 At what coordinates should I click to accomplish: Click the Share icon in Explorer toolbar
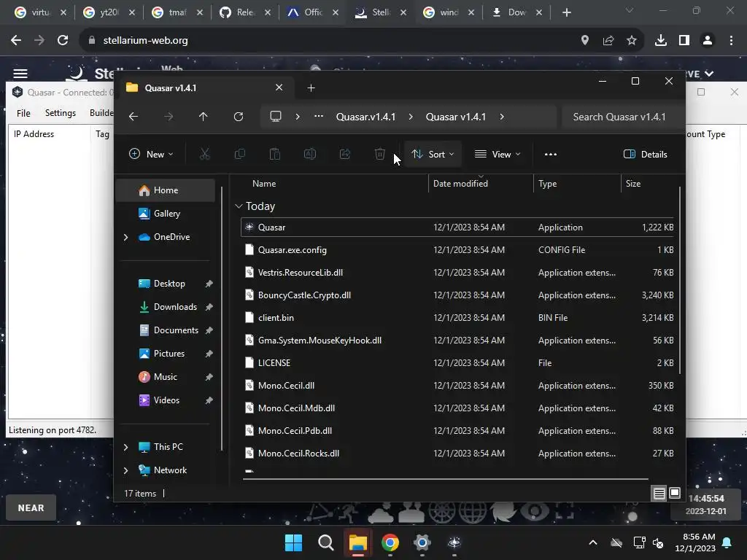coord(345,154)
